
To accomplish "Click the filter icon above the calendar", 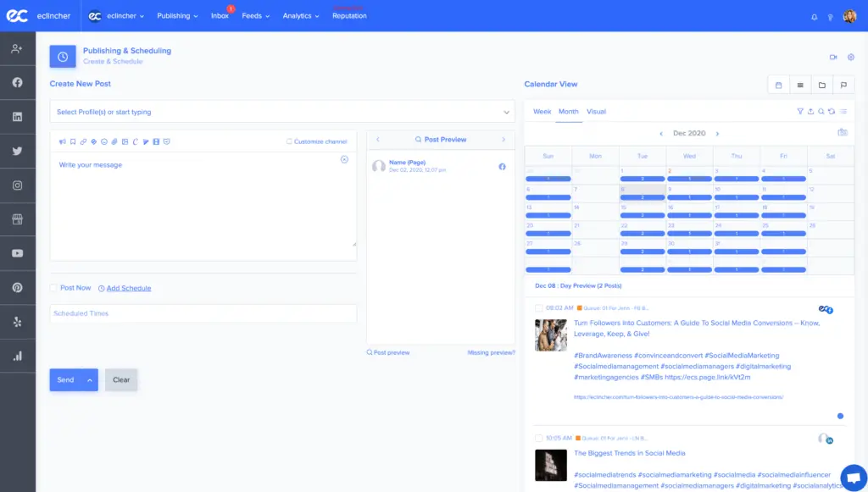I will (800, 111).
